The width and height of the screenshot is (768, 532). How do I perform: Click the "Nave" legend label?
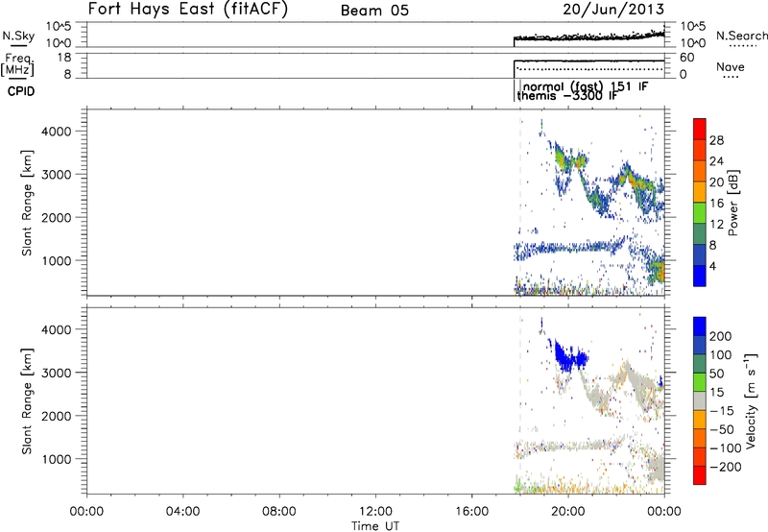730,66
